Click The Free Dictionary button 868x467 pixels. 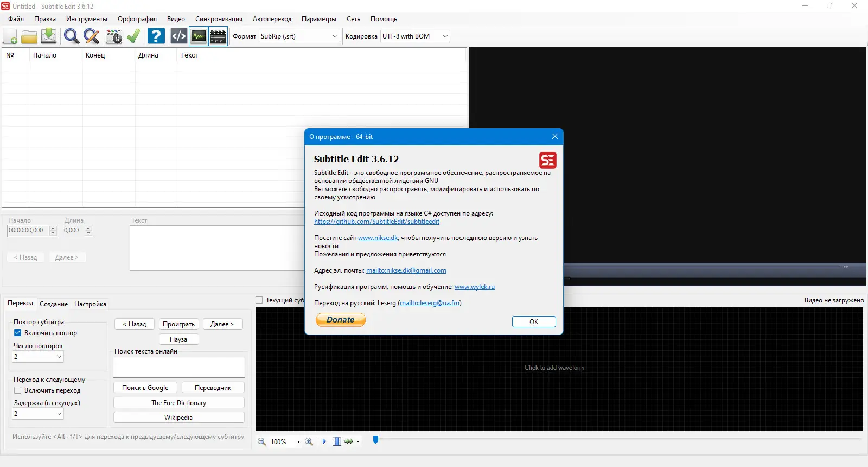(179, 403)
